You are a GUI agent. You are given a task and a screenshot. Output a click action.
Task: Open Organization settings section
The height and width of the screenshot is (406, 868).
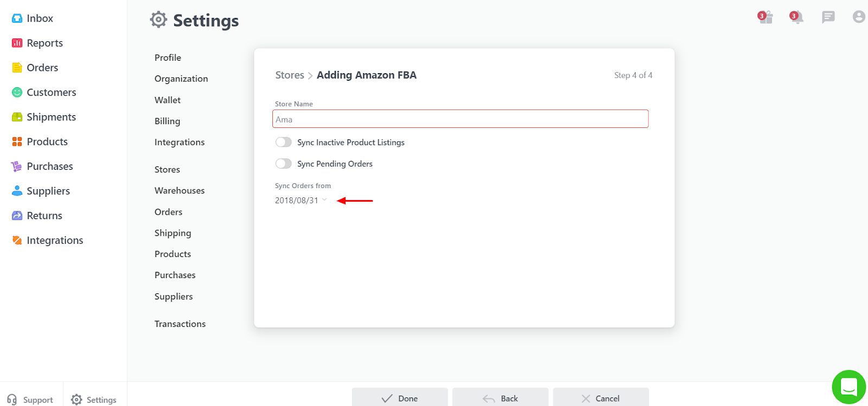pos(181,79)
